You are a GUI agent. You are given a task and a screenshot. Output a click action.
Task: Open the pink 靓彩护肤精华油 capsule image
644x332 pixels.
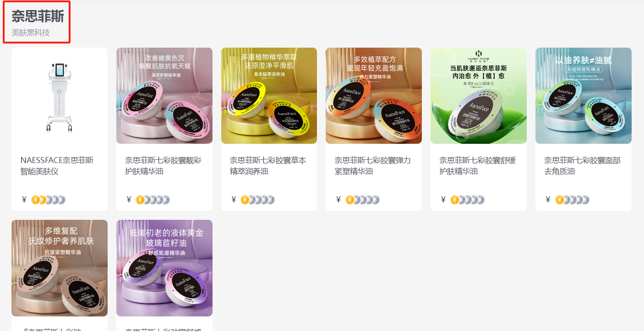pos(164,96)
